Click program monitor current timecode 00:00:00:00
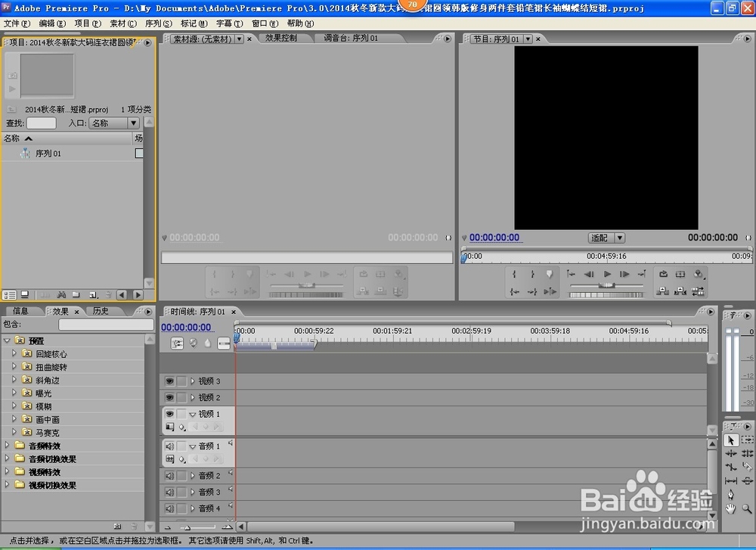 click(x=494, y=238)
